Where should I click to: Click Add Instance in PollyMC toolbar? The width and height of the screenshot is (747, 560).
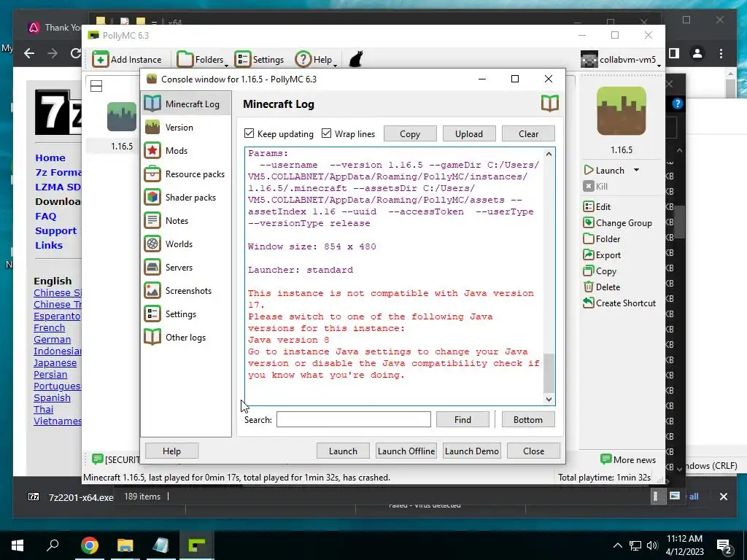pyautogui.click(x=127, y=60)
